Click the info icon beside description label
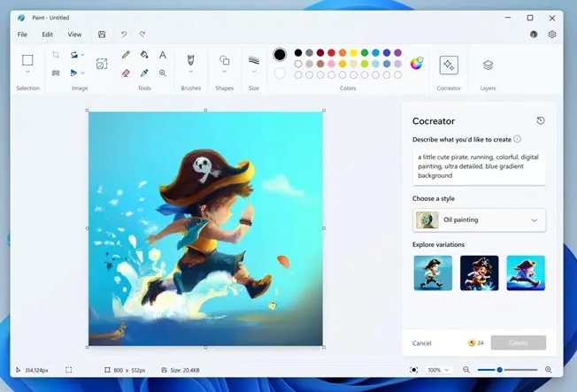The height and width of the screenshot is (392, 577). pyautogui.click(x=517, y=139)
